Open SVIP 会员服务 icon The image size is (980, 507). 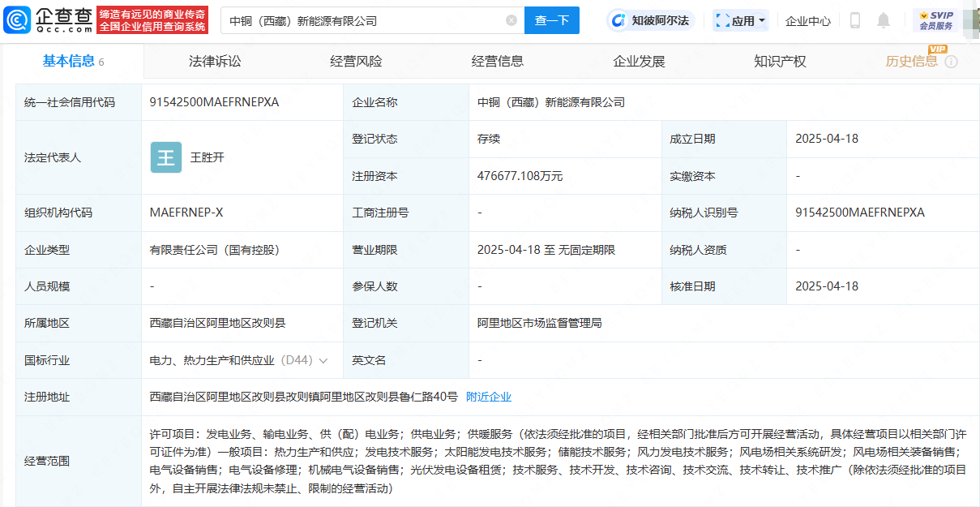tap(935, 20)
